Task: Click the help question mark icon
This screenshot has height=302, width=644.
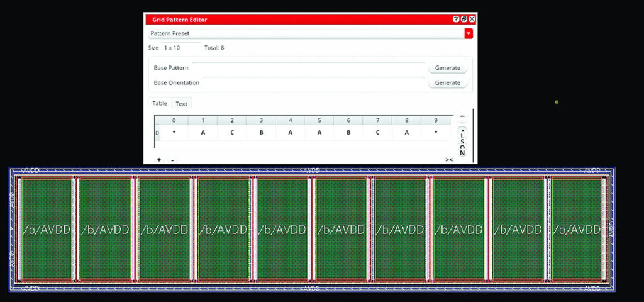Action: click(x=456, y=20)
